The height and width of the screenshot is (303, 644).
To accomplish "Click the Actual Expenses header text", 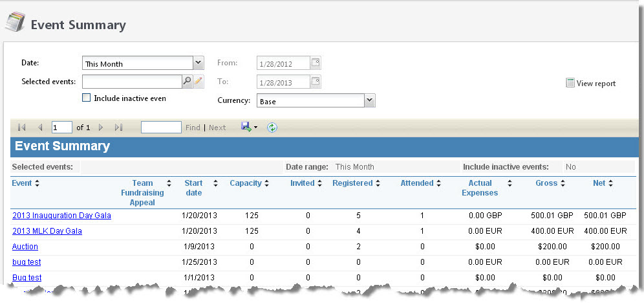I will (480, 188).
